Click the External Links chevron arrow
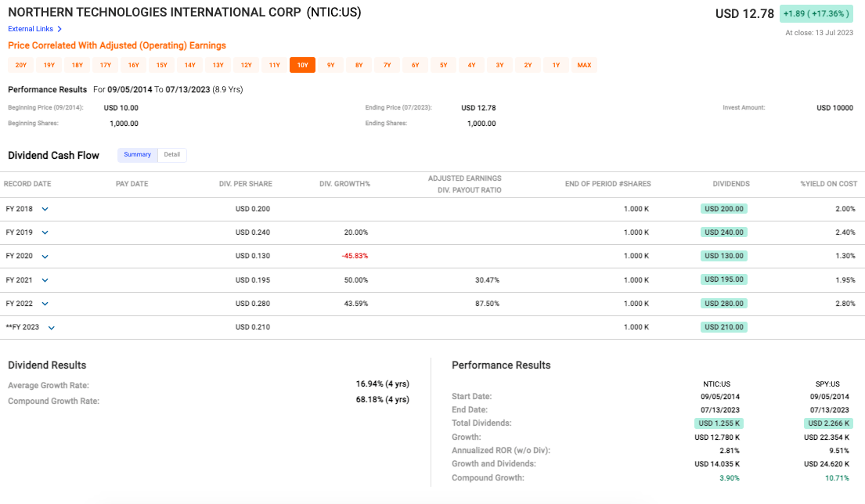865x504 pixels. pos(59,29)
